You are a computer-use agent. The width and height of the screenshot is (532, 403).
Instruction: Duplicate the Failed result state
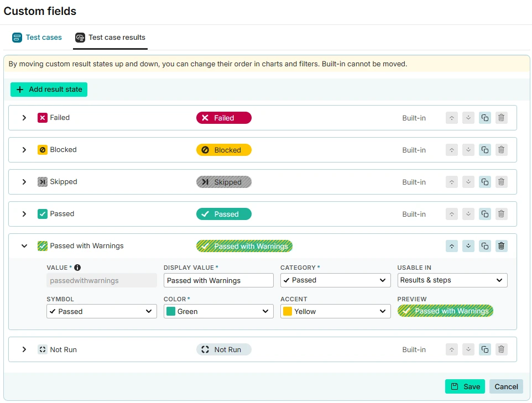coord(485,118)
